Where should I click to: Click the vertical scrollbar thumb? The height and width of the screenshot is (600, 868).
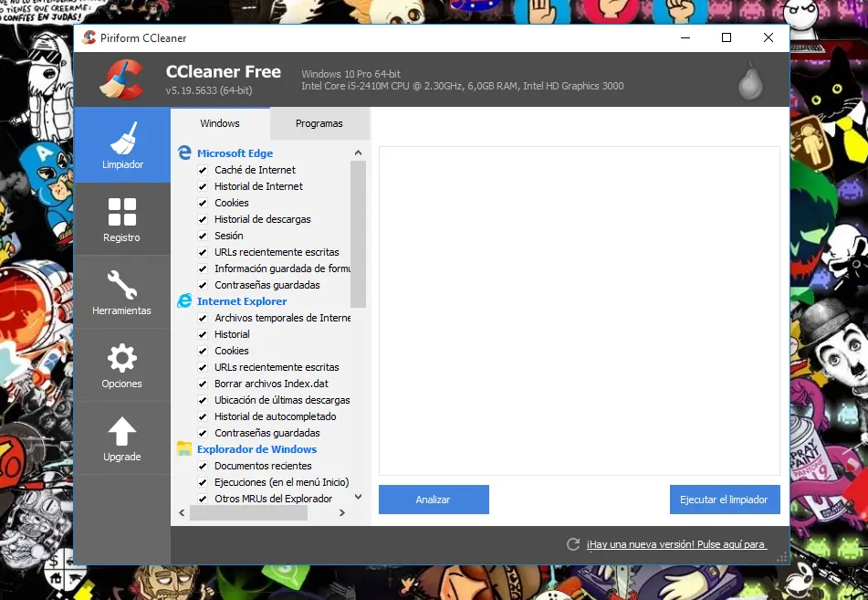point(358,234)
